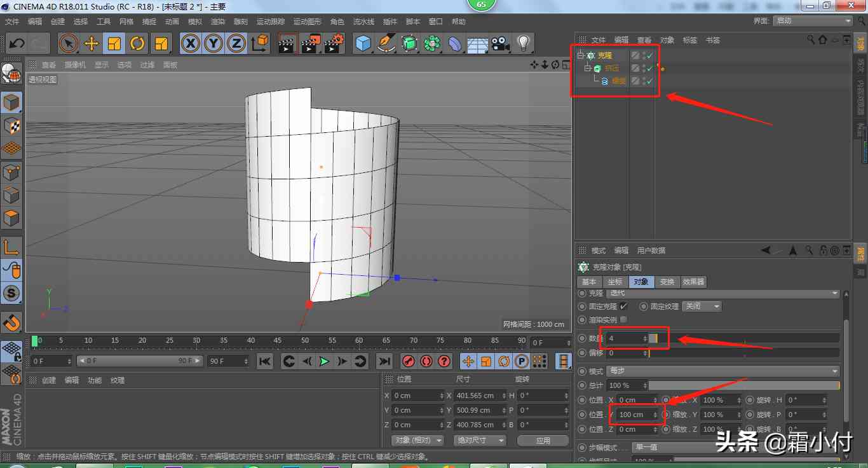Click Render to Picture Viewer icon
Viewport: 868px width, 468px height.
pyautogui.click(x=311, y=43)
